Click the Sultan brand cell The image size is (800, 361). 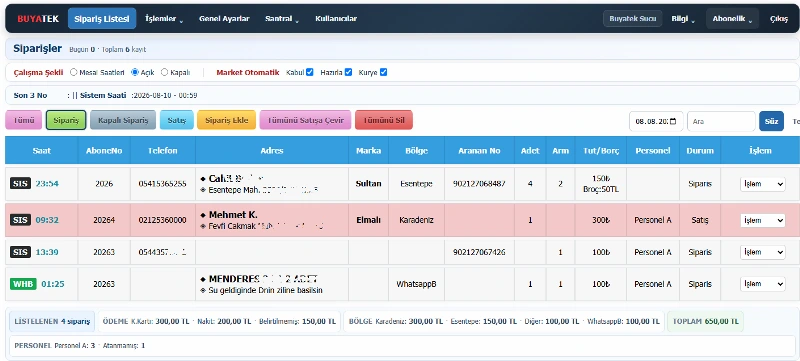coord(368,184)
